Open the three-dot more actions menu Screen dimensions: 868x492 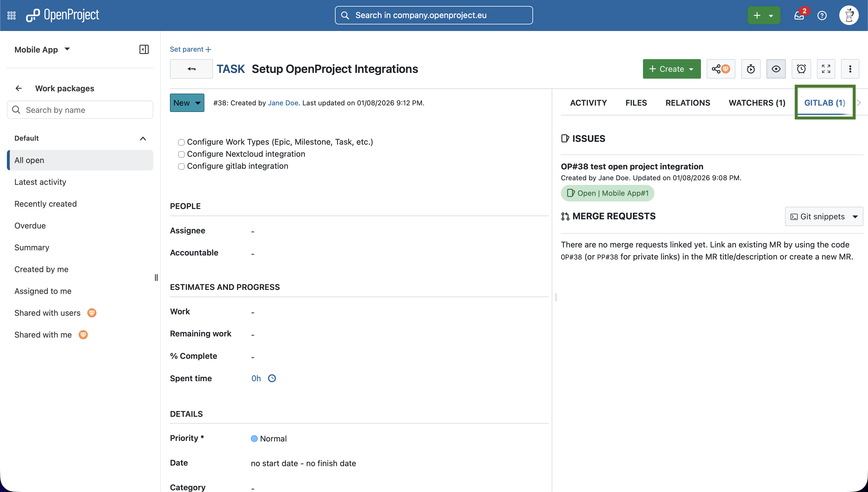[850, 69]
